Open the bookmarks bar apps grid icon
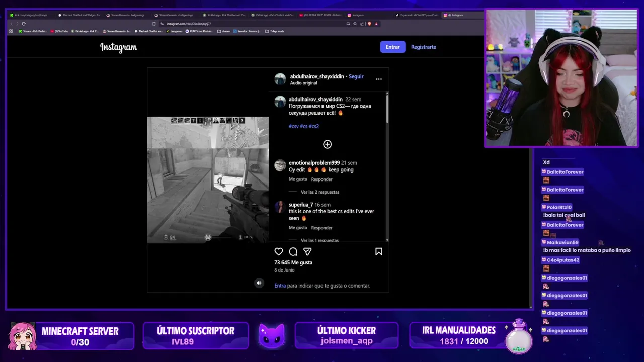The image size is (644, 362). [x=11, y=31]
